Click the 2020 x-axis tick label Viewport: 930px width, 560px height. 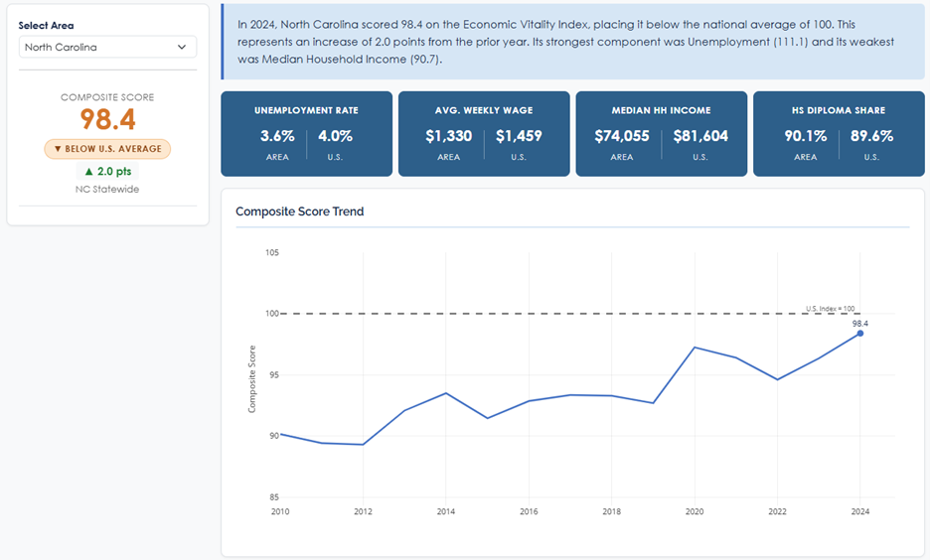695,511
